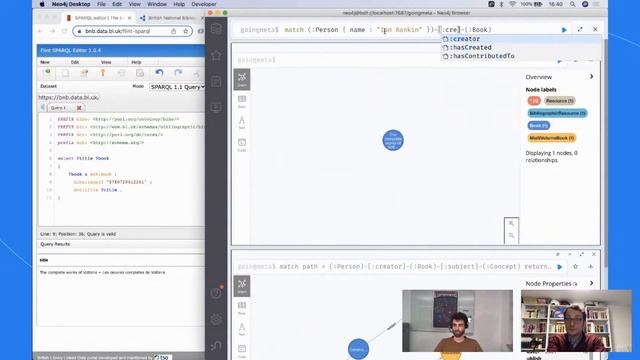Open the settings gear in Neo4j sidebar

tap(216, 319)
